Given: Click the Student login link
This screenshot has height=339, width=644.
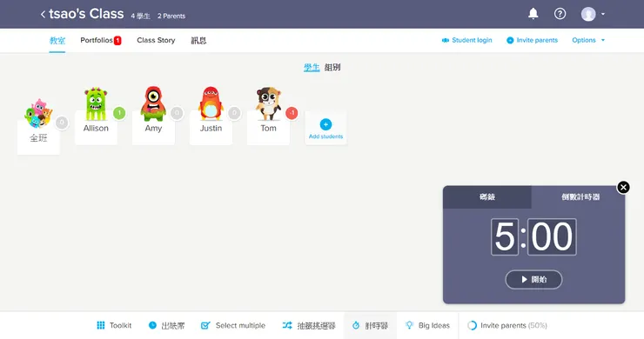Looking at the screenshot, I should 467,40.
